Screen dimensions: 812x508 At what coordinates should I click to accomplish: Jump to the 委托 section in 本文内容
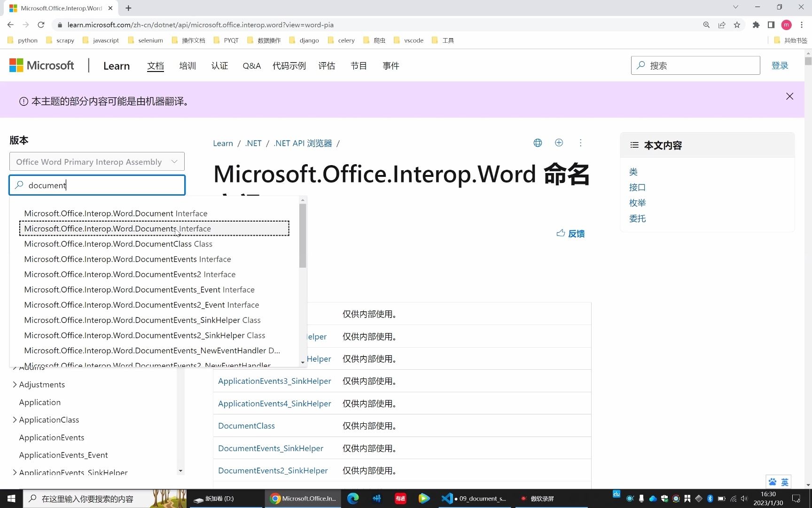click(x=637, y=218)
